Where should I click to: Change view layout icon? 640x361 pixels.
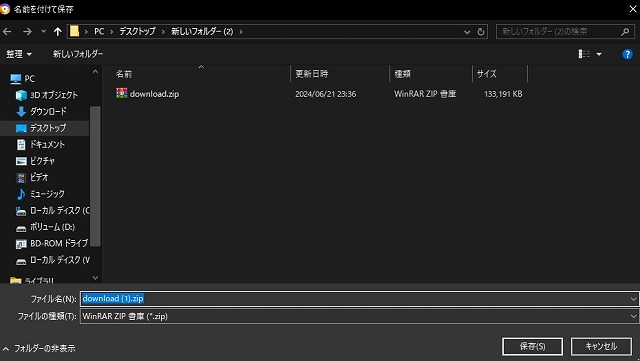point(584,54)
